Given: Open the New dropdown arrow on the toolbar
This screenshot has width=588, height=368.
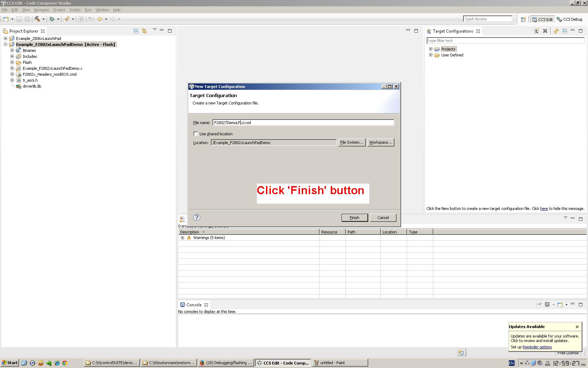Looking at the screenshot, I should point(12,19).
